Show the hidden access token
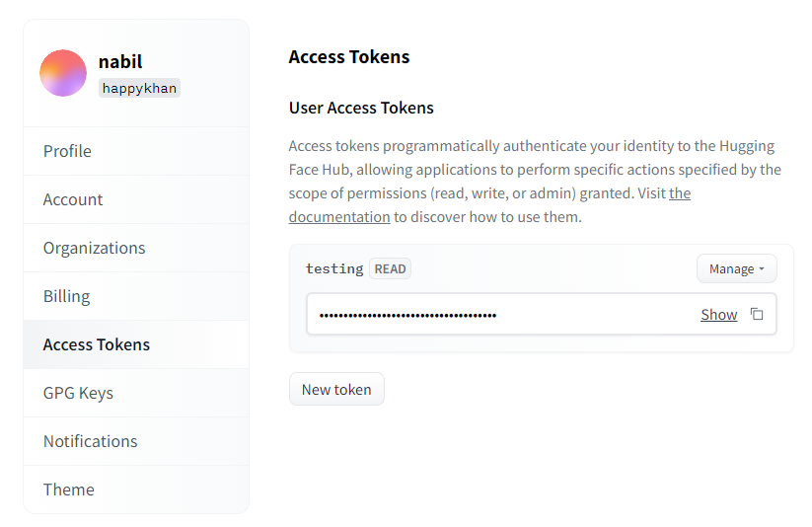This screenshot has height=527, width=812. click(x=718, y=314)
